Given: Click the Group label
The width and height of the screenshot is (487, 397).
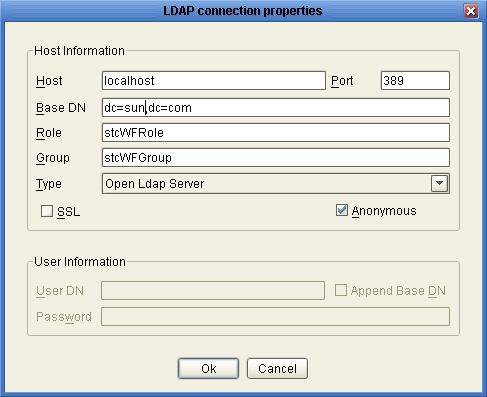Looking at the screenshot, I should [53, 158].
